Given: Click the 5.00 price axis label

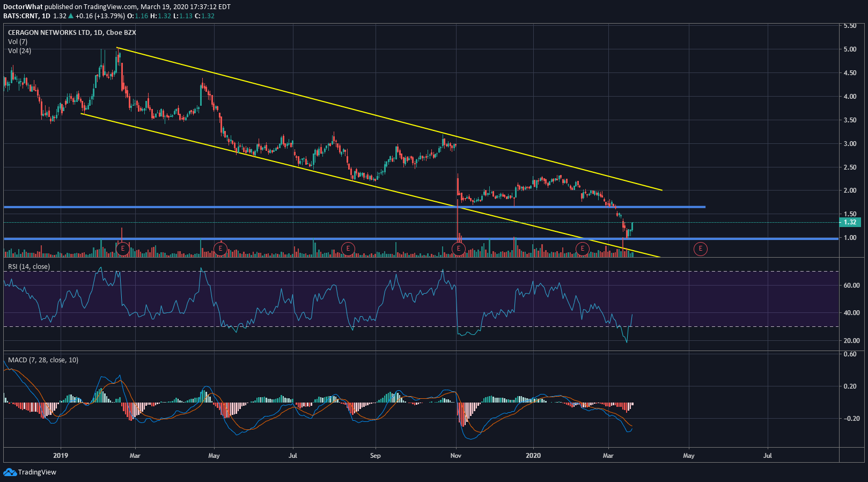Looking at the screenshot, I should click(850, 49).
